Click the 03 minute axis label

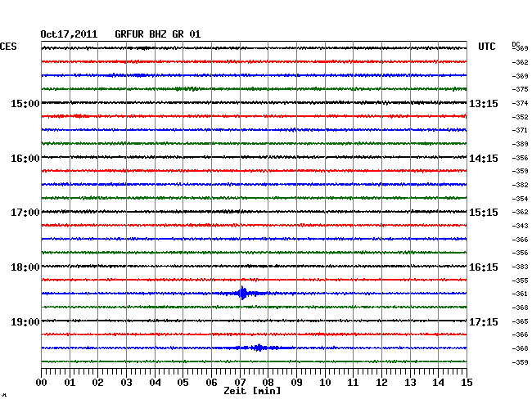pyautogui.click(x=126, y=382)
